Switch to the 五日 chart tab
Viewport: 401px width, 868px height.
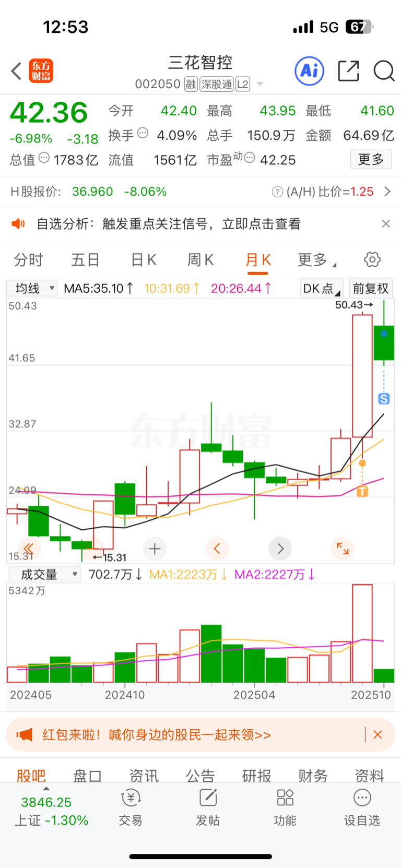coord(85,259)
